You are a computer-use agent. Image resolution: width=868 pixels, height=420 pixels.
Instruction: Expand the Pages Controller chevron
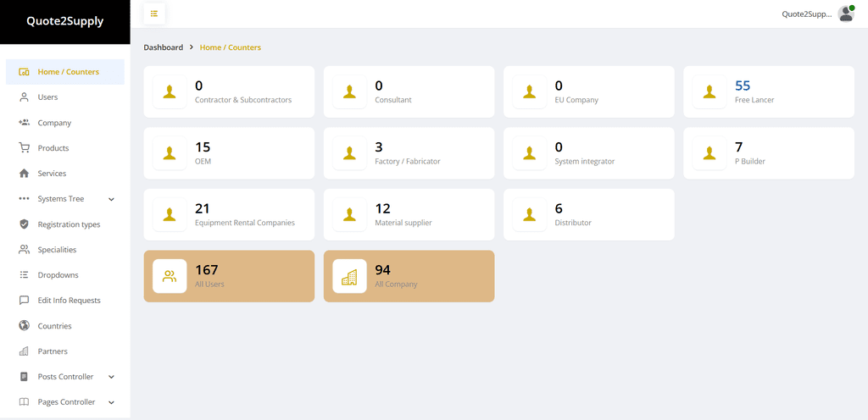[111, 402]
